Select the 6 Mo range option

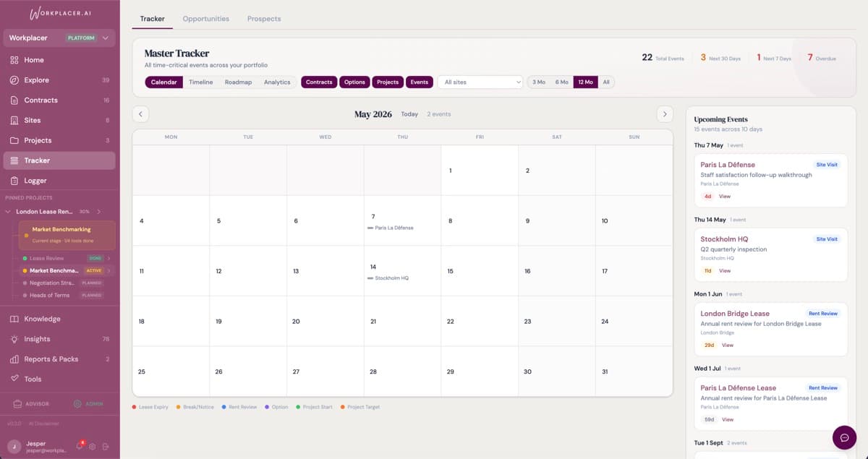(561, 82)
